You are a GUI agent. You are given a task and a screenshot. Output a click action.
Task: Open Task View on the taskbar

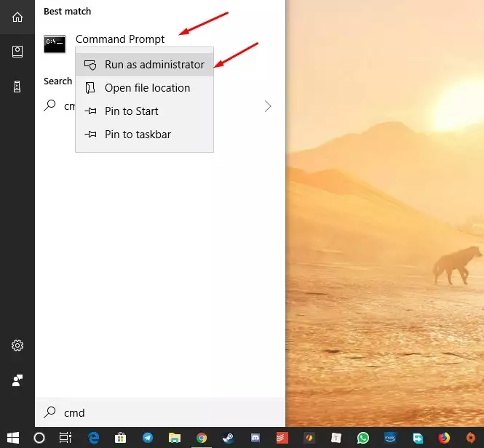click(66, 438)
